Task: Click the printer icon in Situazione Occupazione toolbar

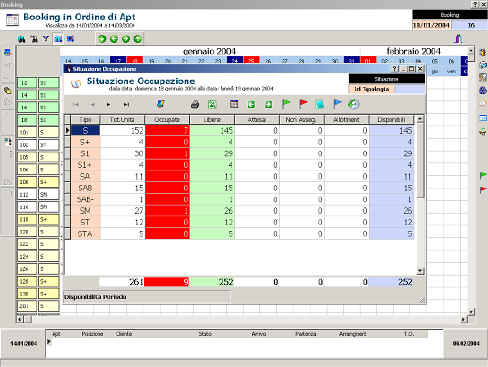Action: point(195,105)
